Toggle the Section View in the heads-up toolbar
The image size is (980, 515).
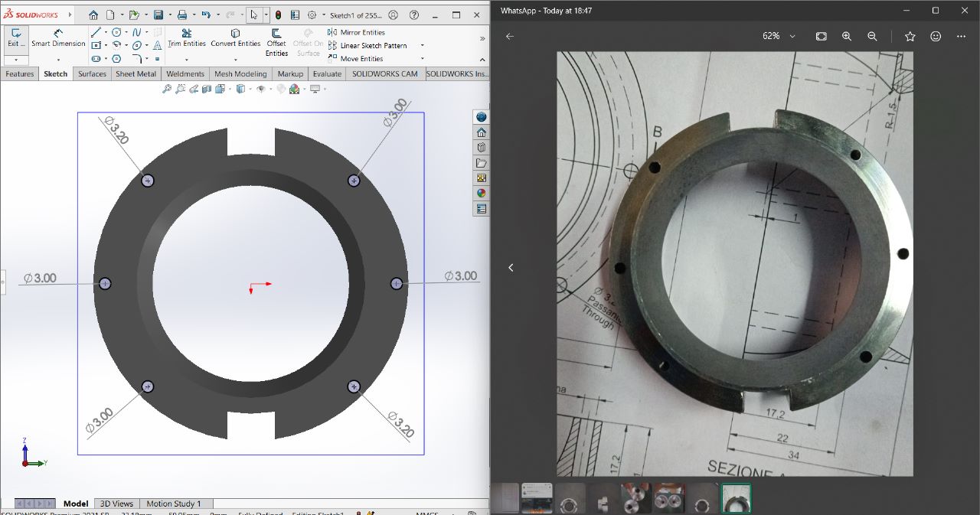pyautogui.click(x=205, y=90)
